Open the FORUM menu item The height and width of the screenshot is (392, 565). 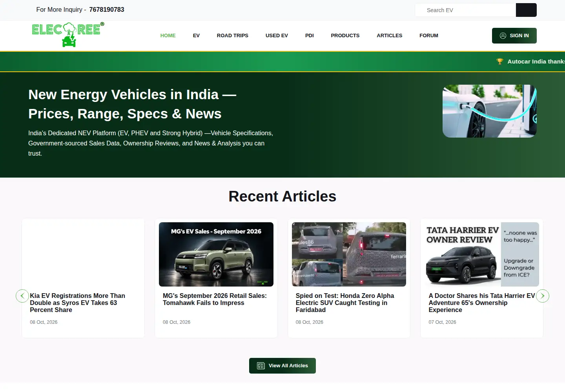coord(429,36)
